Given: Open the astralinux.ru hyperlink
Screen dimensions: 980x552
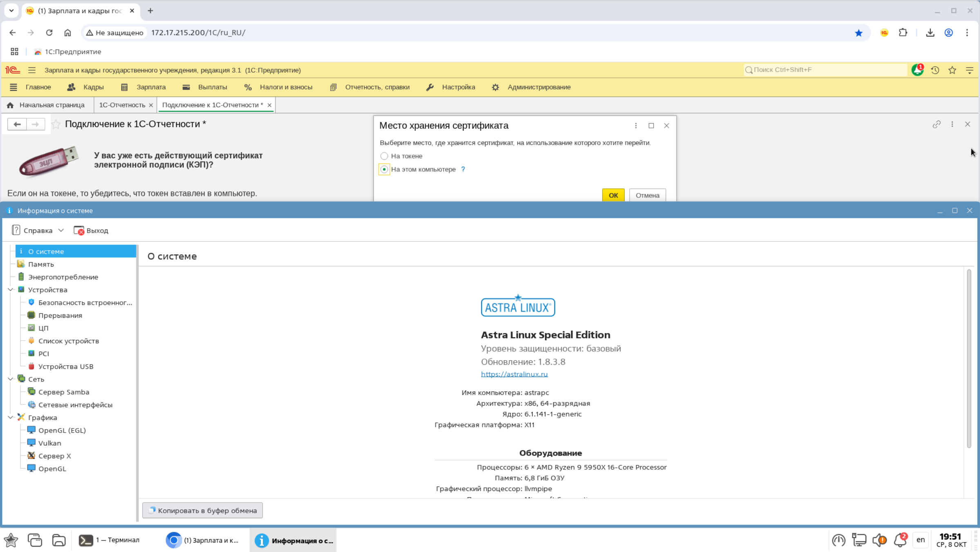Looking at the screenshot, I should coord(514,374).
